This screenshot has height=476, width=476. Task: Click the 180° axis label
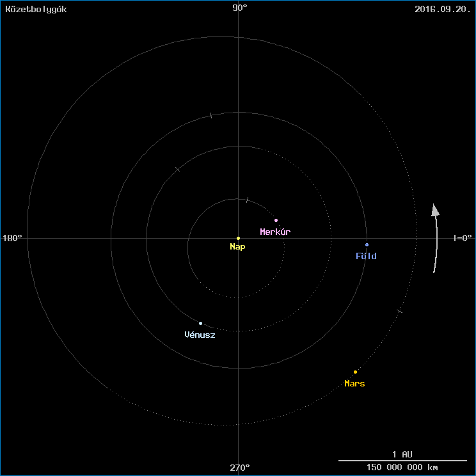(12, 238)
